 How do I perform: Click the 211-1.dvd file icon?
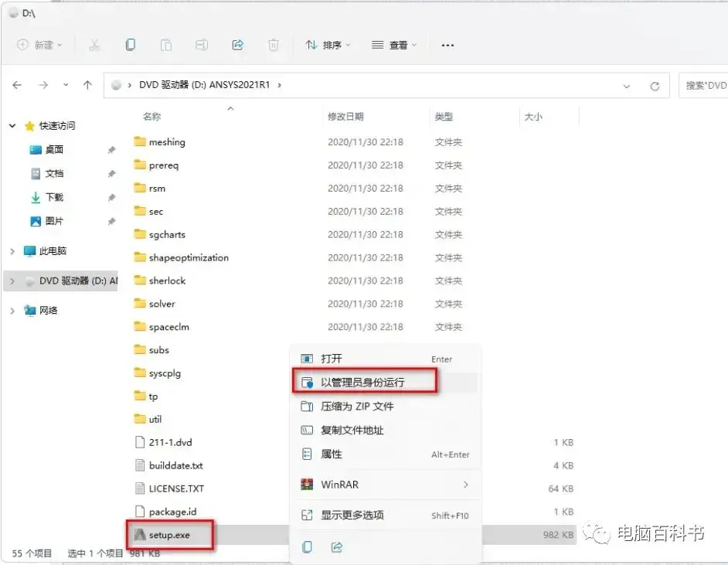pyautogui.click(x=140, y=442)
